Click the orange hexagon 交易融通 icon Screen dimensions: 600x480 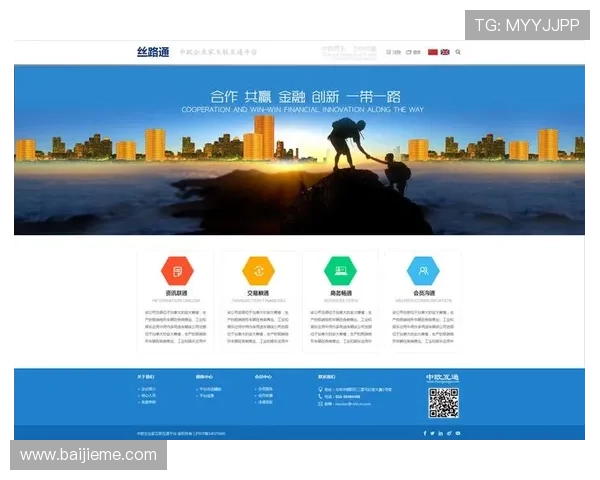click(259, 271)
